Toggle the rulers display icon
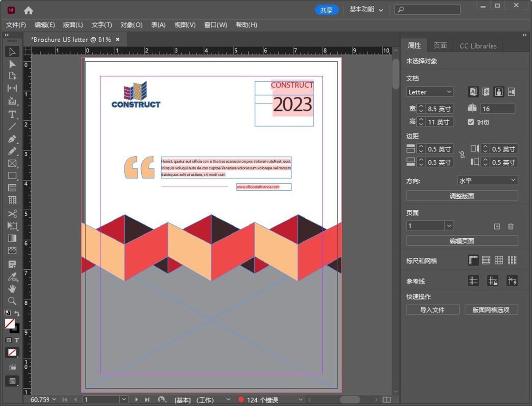Screen dimensions: 532x406 [473, 260]
